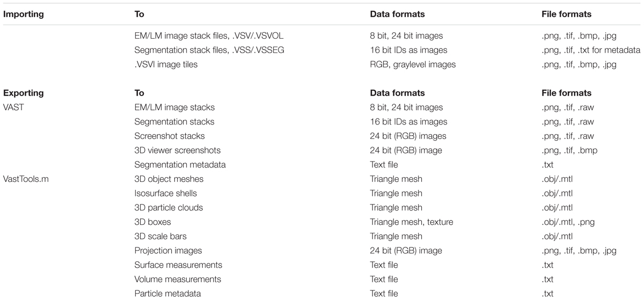Click the 'Isosurface shells' row
Viewport: 644px width, 300px height.
tap(322, 193)
